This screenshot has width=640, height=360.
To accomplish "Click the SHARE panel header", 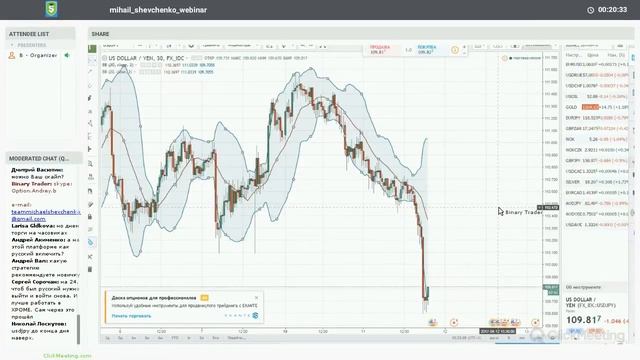I will click(361, 34).
